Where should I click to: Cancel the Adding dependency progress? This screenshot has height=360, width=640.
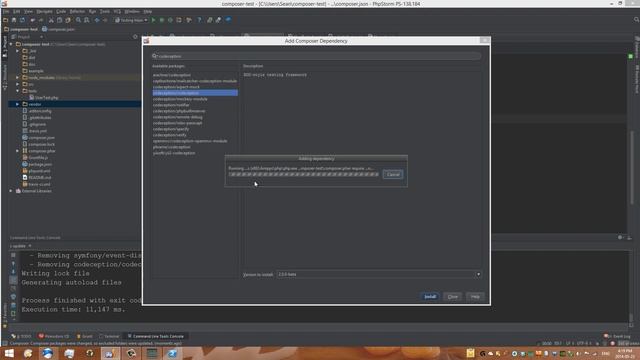(x=393, y=174)
